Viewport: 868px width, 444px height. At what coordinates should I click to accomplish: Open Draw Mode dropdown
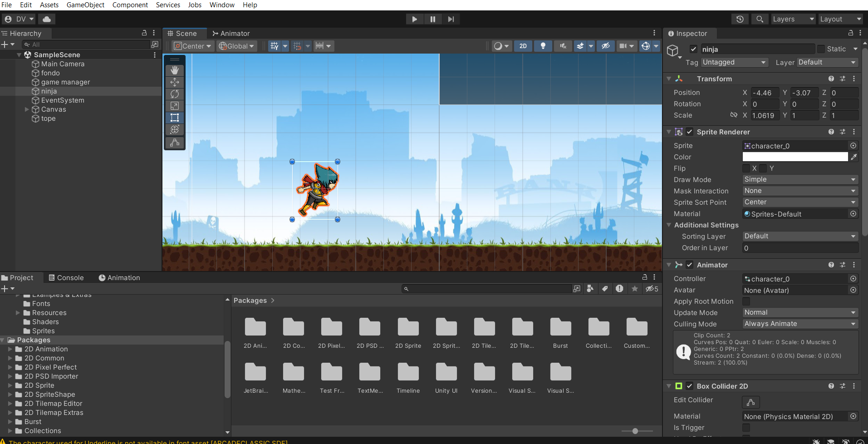800,179
